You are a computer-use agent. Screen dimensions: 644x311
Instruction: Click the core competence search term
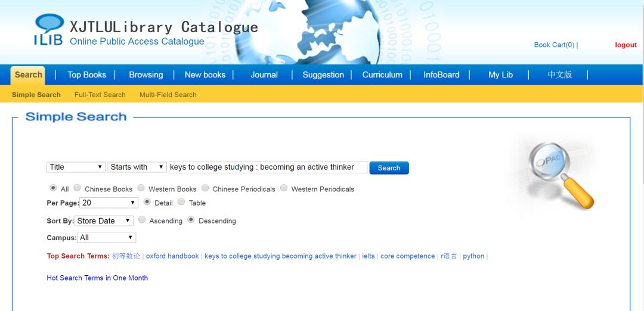click(407, 256)
